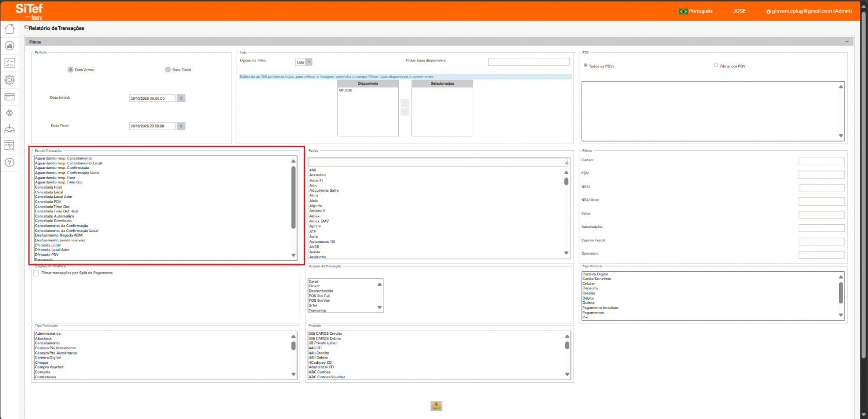Enable Filtrar transações por Split de Pagamento

(x=36, y=273)
